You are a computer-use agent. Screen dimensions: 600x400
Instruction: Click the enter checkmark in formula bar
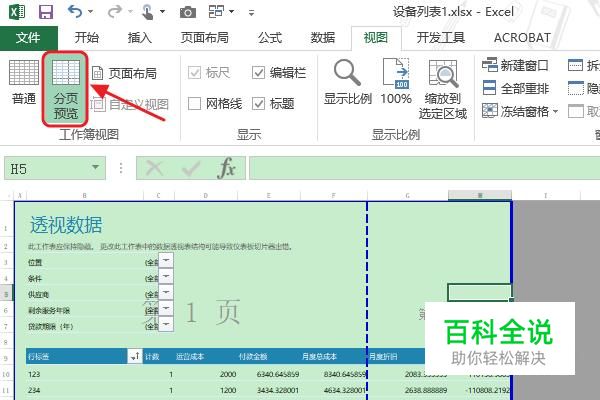click(191, 168)
